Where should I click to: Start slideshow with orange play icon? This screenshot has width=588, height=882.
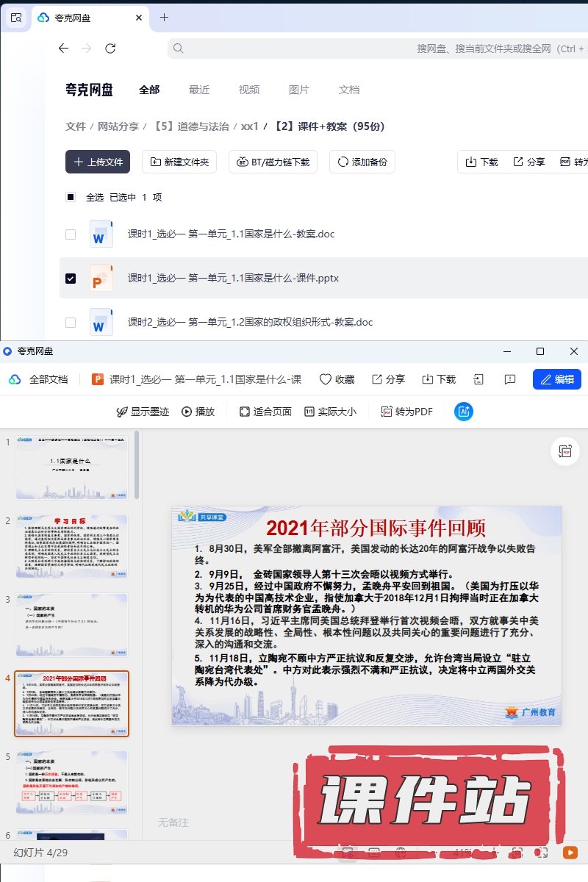click(570, 853)
